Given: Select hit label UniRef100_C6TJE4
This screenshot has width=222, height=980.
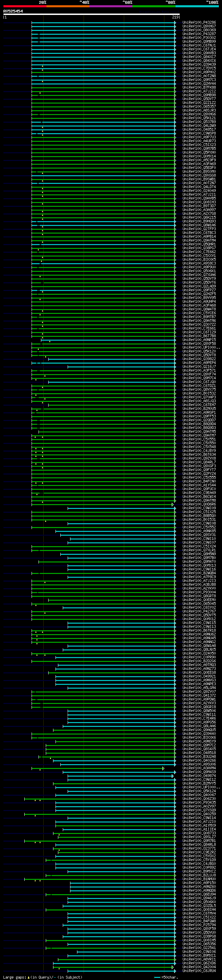Looking at the screenshot, I should click(199, 49).
